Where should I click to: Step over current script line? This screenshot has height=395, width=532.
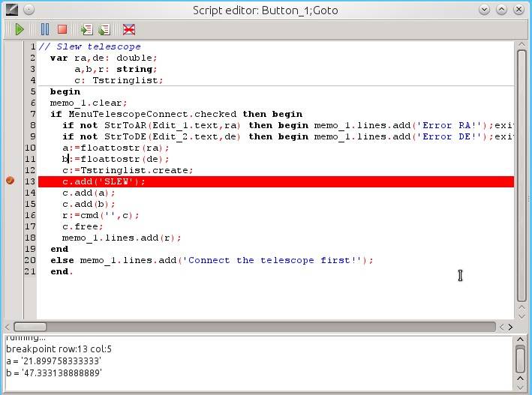pos(104,29)
